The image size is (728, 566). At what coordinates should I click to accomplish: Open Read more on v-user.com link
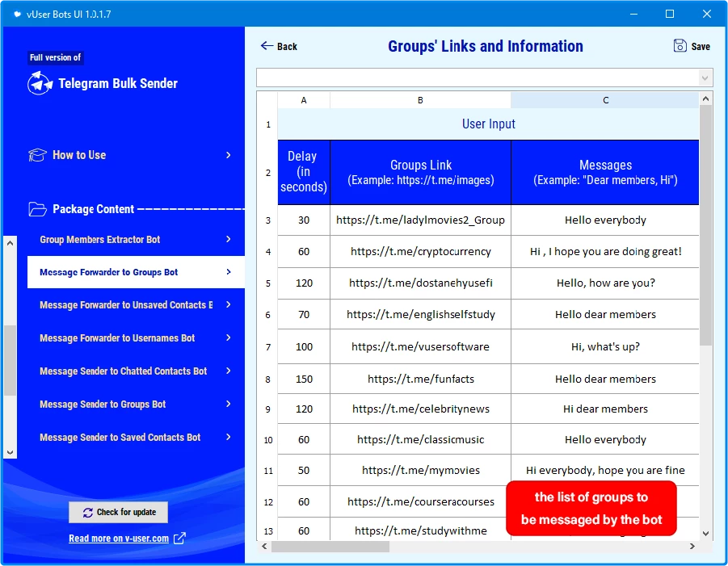(119, 539)
